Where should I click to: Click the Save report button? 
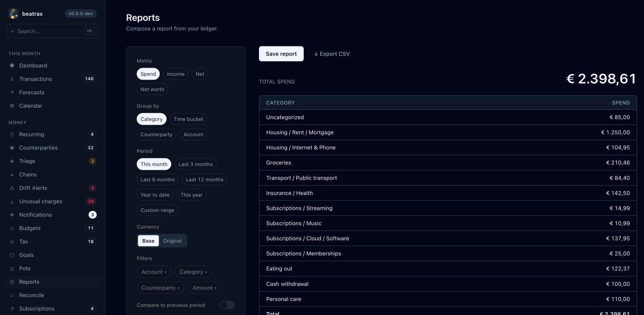tap(281, 54)
